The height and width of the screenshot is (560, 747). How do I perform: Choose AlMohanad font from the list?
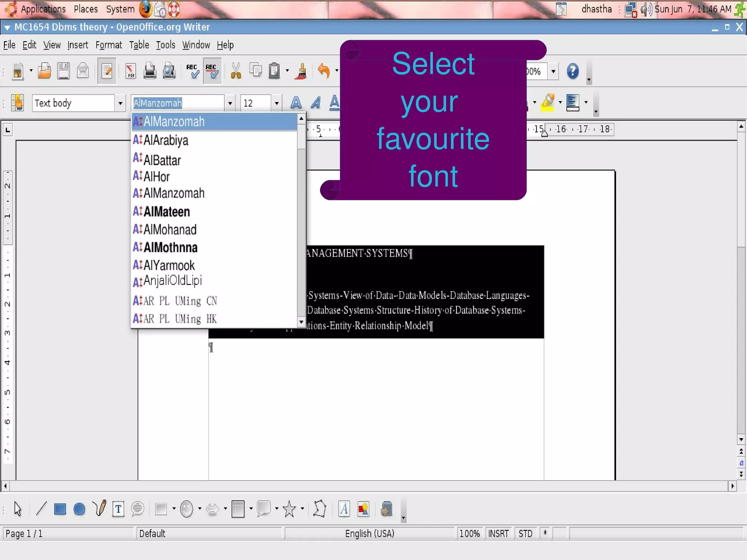[x=214, y=229]
